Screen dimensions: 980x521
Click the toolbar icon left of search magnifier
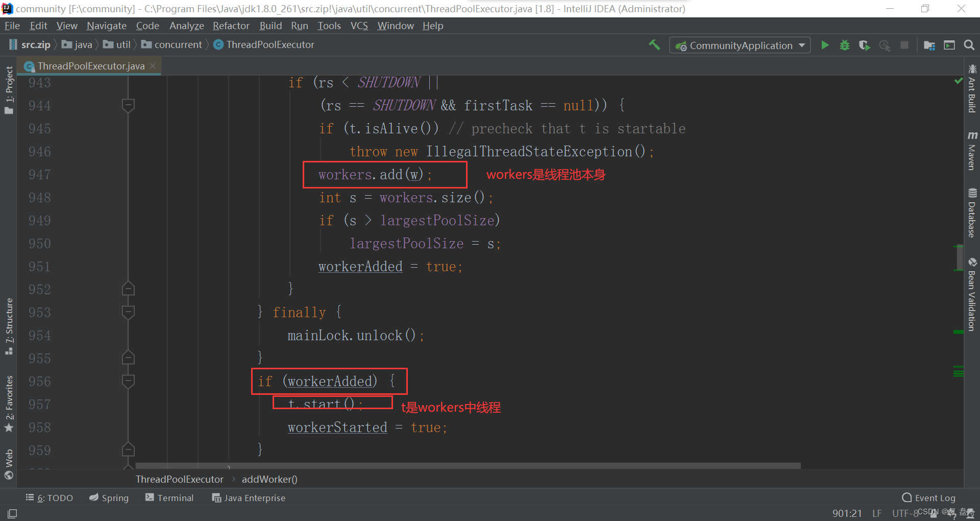click(949, 45)
